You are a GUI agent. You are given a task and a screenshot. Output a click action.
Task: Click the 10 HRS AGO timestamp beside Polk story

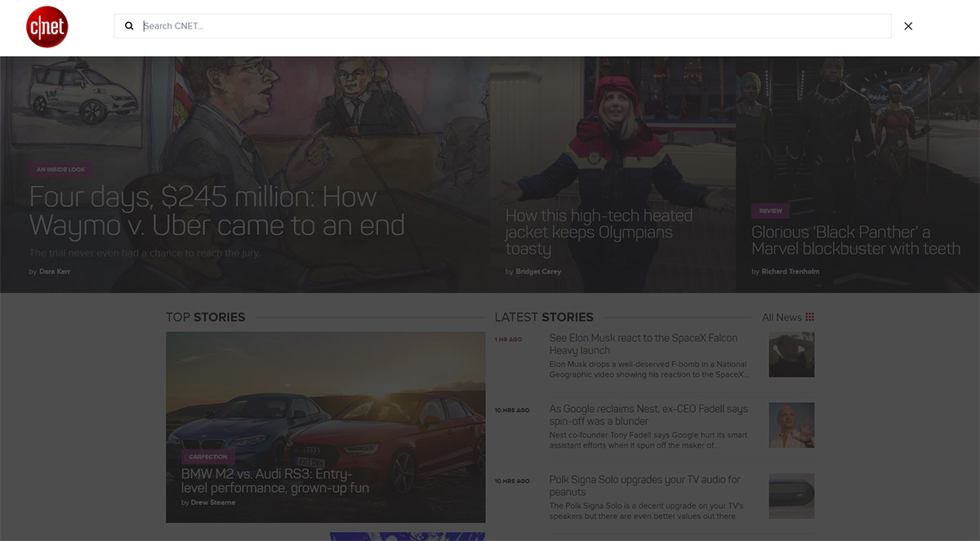point(512,481)
